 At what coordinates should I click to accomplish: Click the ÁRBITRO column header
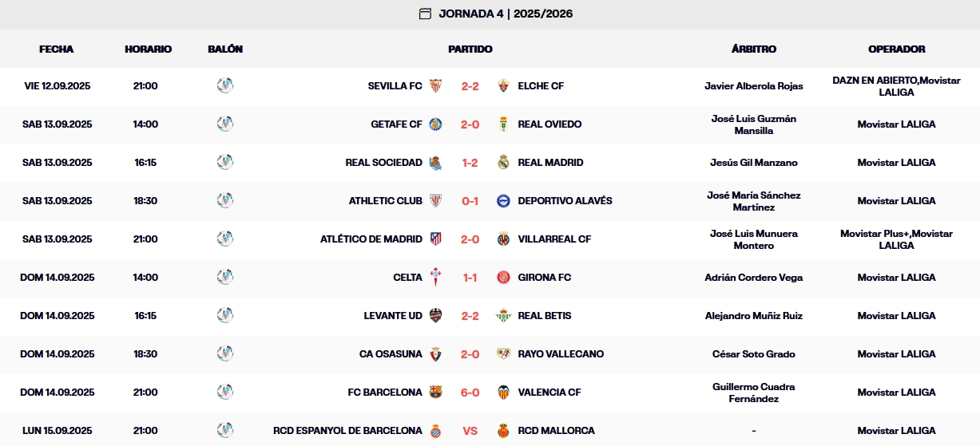click(753, 49)
